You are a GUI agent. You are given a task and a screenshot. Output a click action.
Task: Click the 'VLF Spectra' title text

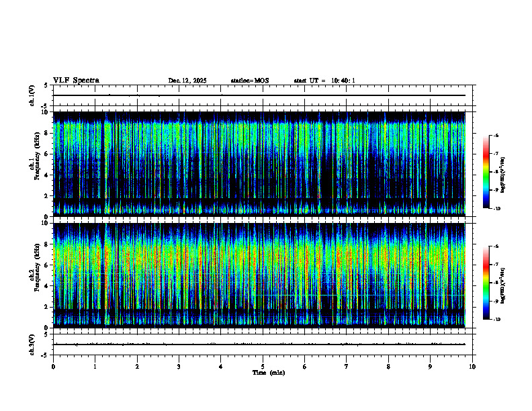pos(76,81)
